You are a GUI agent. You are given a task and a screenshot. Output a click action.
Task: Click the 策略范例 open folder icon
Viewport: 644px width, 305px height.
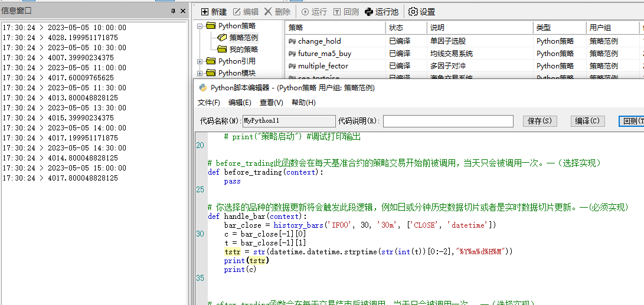point(222,38)
